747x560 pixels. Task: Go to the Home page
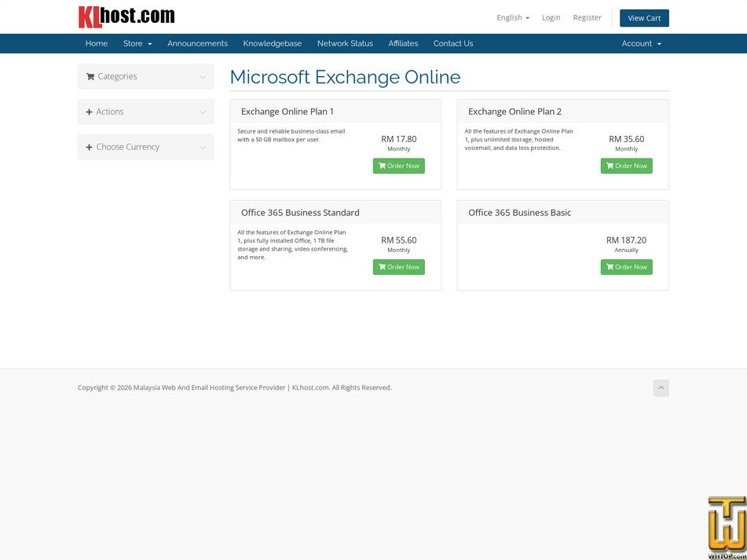(x=97, y=43)
